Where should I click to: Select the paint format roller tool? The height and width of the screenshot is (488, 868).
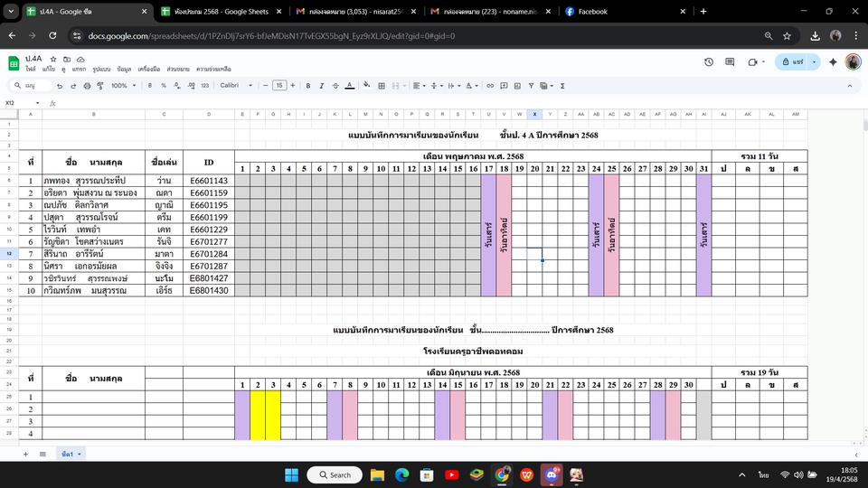pyautogui.click(x=100, y=86)
